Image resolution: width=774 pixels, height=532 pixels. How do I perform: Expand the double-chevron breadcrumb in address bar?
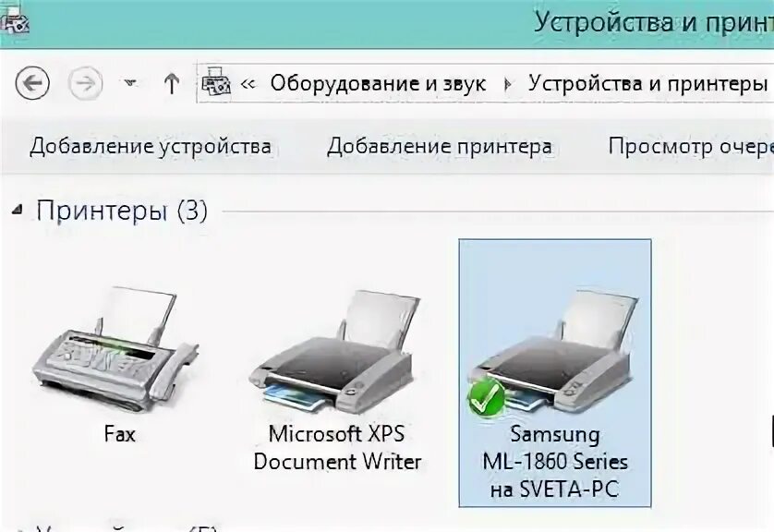[x=248, y=84]
